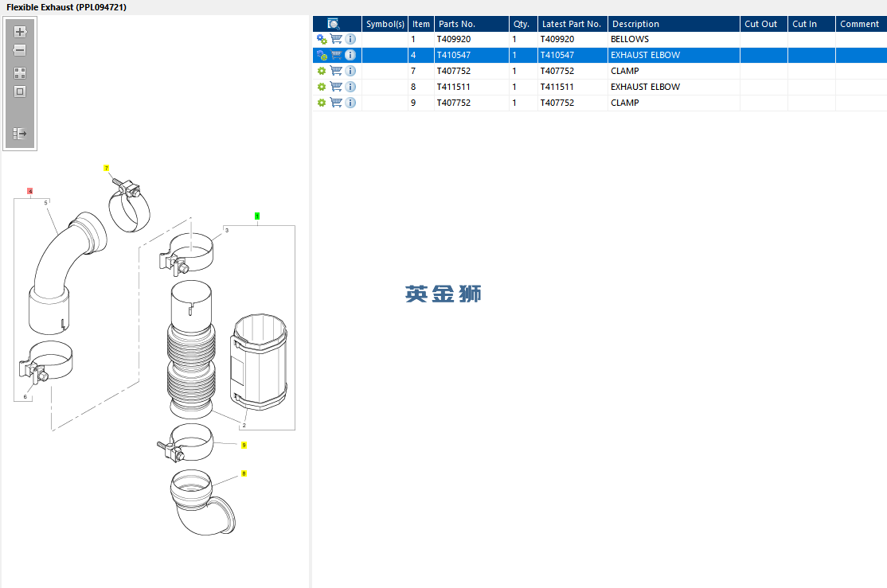This screenshot has height=588, width=887.
Task: Show info for EXHAUST ELBOW T410547
Action: pyautogui.click(x=350, y=55)
